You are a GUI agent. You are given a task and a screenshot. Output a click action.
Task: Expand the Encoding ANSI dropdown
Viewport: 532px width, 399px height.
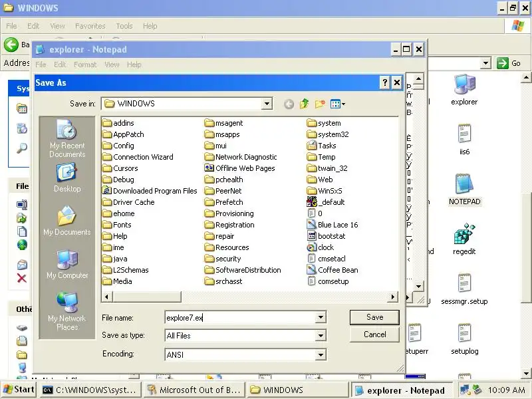click(321, 355)
